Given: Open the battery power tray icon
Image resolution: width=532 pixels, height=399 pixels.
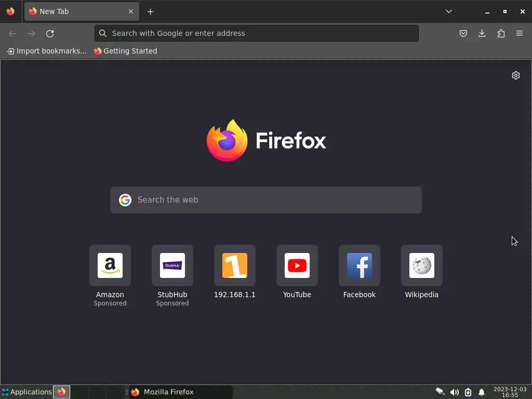Looking at the screenshot, I should pos(468,392).
